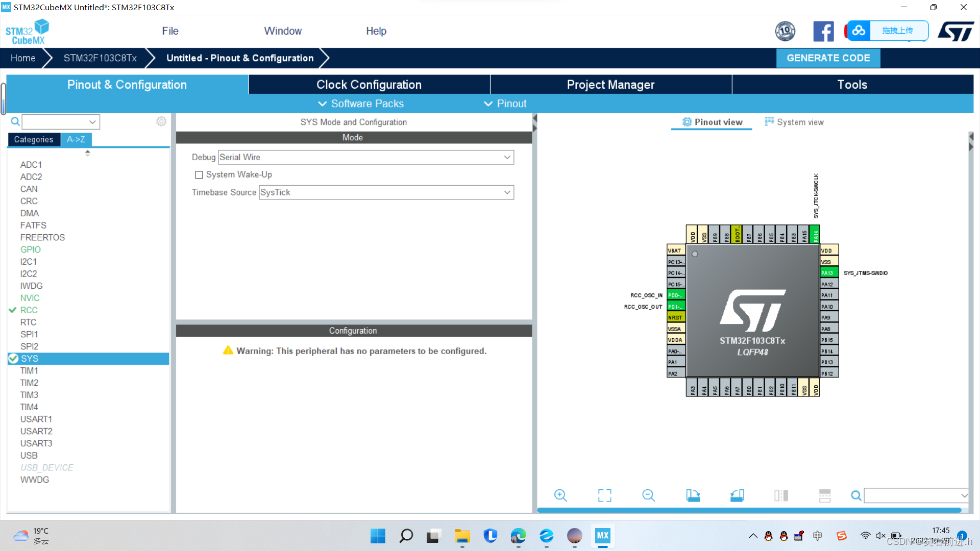Image resolution: width=980 pixels, height=551 pixels.
Task: Click the SYS enabled checkmark
Action: pos(13,359)
